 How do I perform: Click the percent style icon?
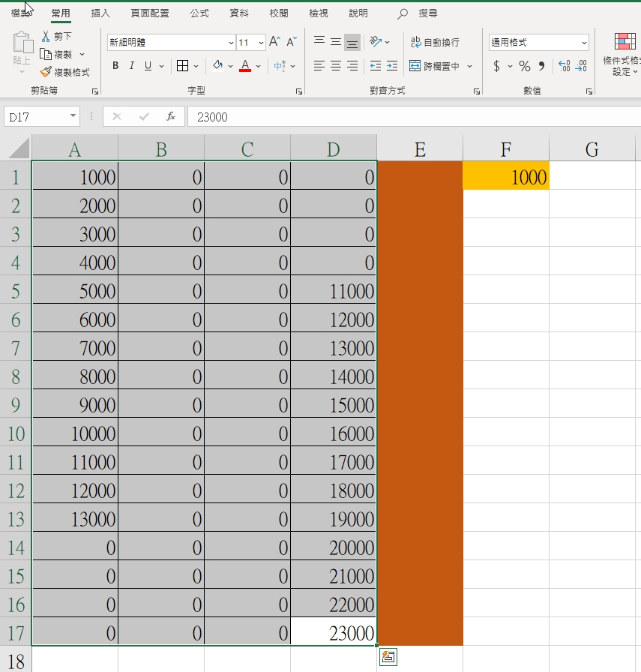point(524,67)
